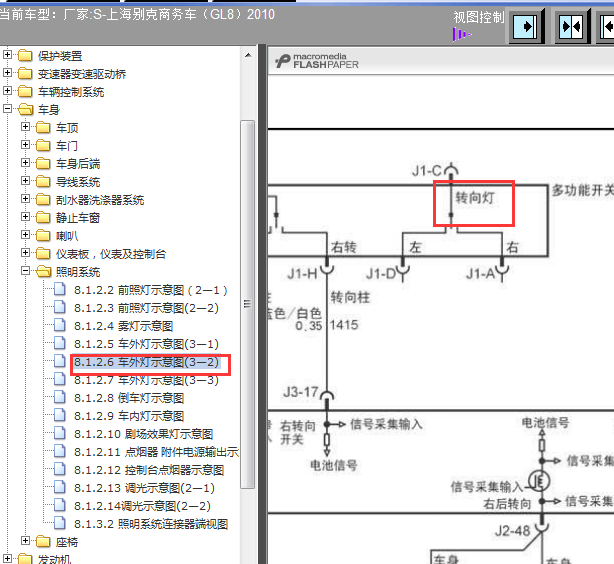Click the 喇叭 folder icon
Screen dimensions: 614x564
(43, 236)
